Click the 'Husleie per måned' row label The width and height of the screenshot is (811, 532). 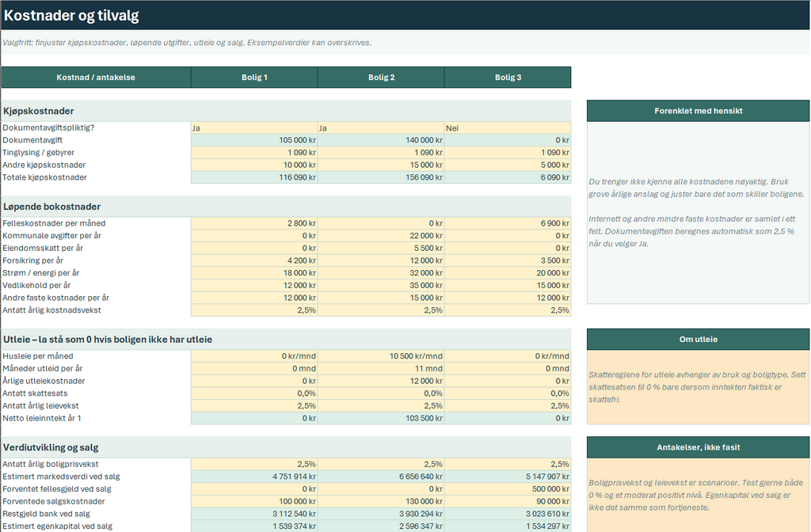click(x=38, y=356)
